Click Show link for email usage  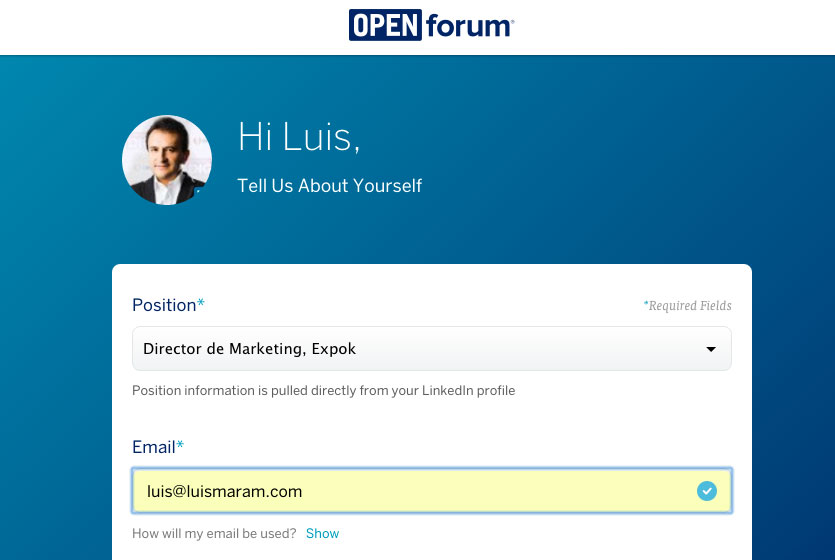pos(322,534)
